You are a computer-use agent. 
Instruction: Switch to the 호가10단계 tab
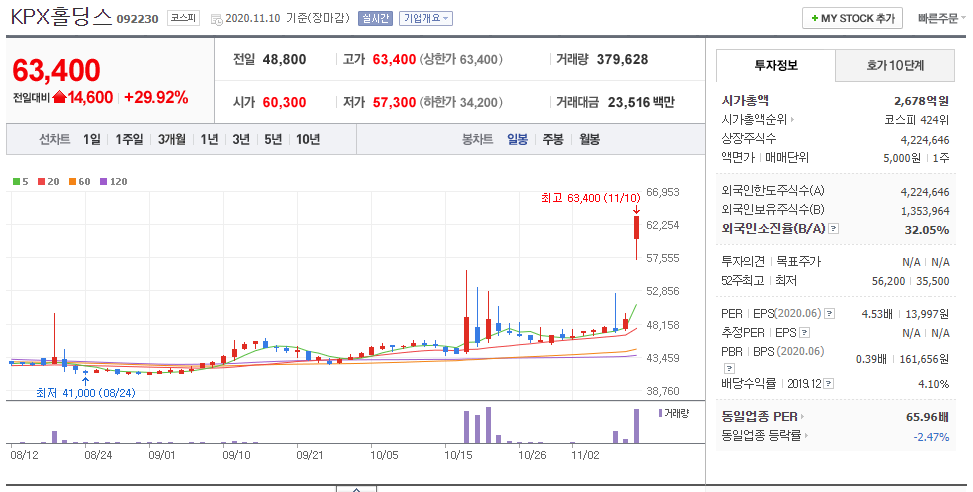[x=895, y=65]
